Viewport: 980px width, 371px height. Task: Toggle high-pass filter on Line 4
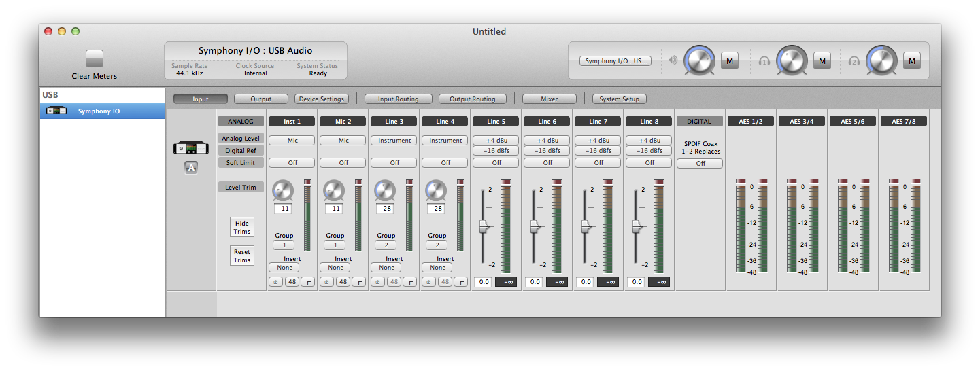point(461,281)
